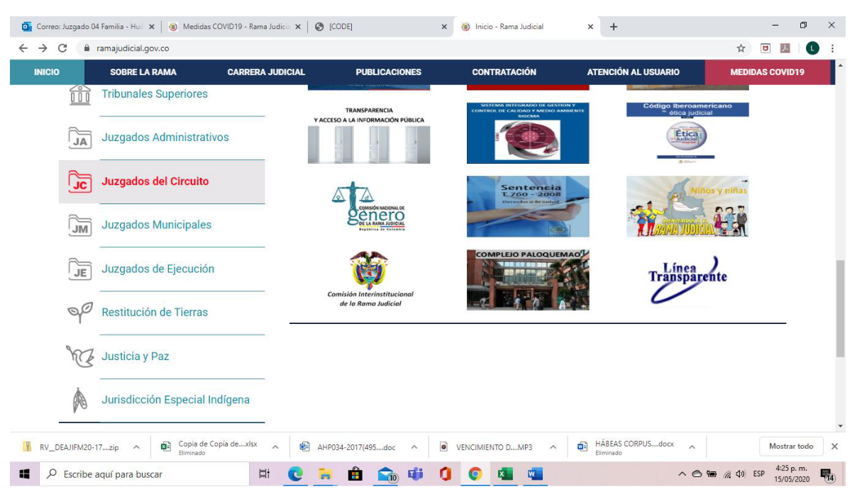Open the Chrome profile avatar L
Screen dimensions: 862x504
tap(812, 48)
